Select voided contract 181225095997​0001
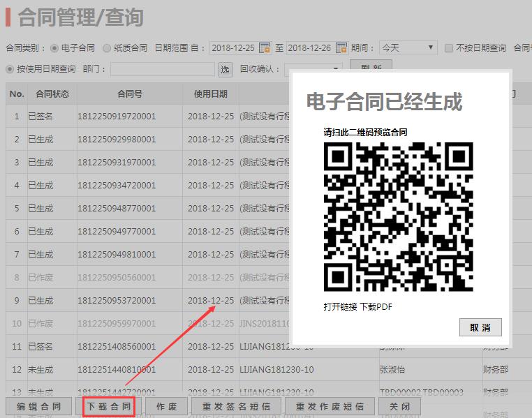 [x=117, y=324]
